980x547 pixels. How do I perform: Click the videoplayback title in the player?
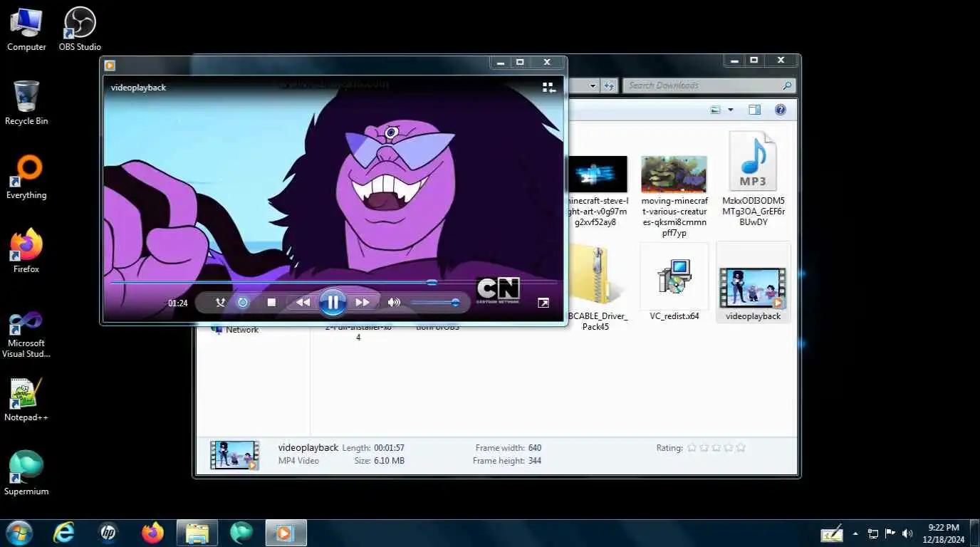coord(138,88)
